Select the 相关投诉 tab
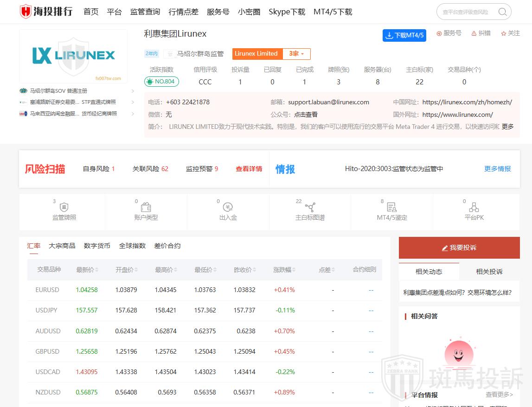The image size is (532, 407). (x=489, y=272)
